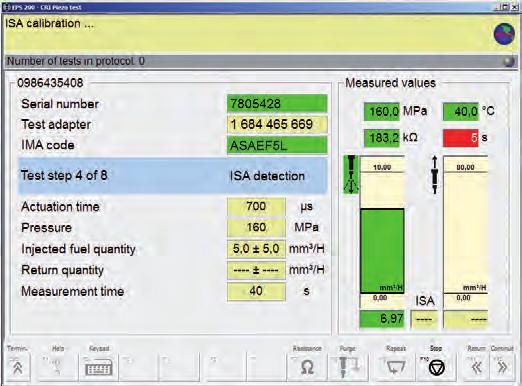This screenshot has height=386, width=522.
Task: Select the Serial number field 7805428
Action: coord(277,104)
